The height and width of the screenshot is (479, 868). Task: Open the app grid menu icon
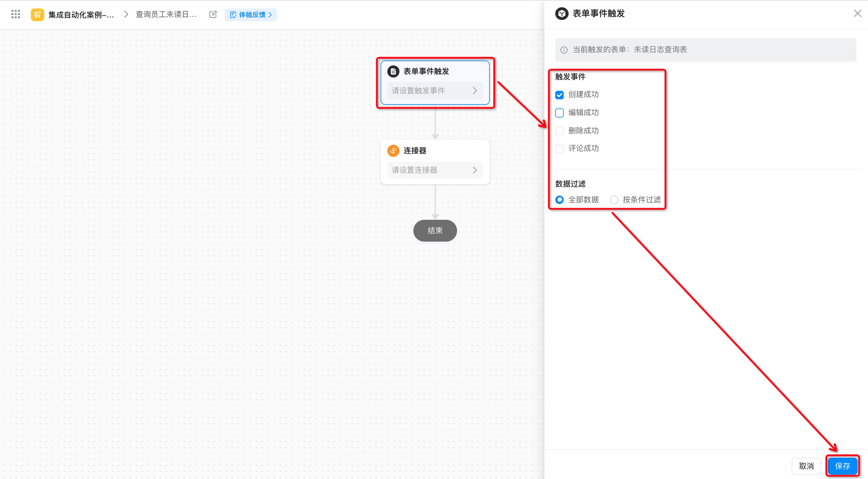(15, 14)
